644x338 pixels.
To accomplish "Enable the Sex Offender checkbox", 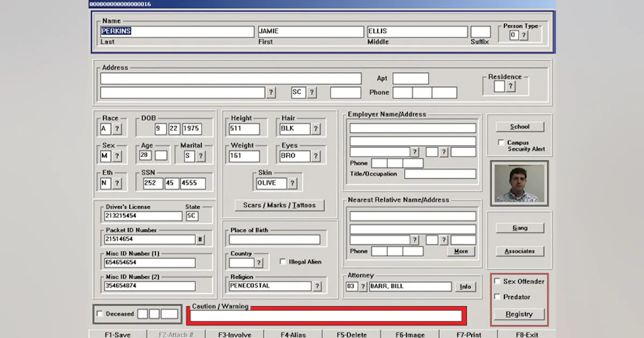I will [497, 281].
